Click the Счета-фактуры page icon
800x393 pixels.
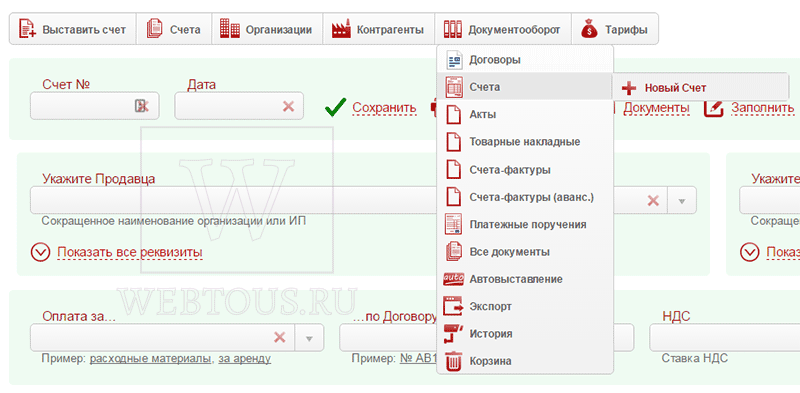(x=454, y=169)
